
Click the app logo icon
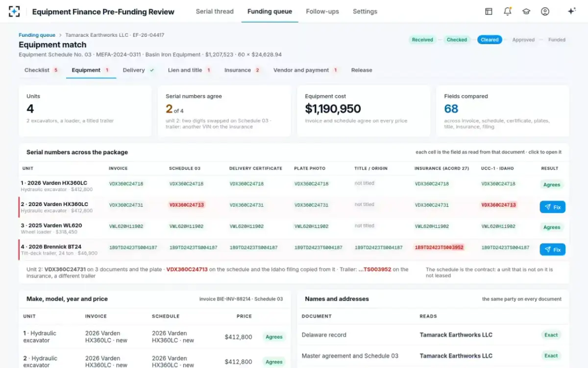[15, 11]
